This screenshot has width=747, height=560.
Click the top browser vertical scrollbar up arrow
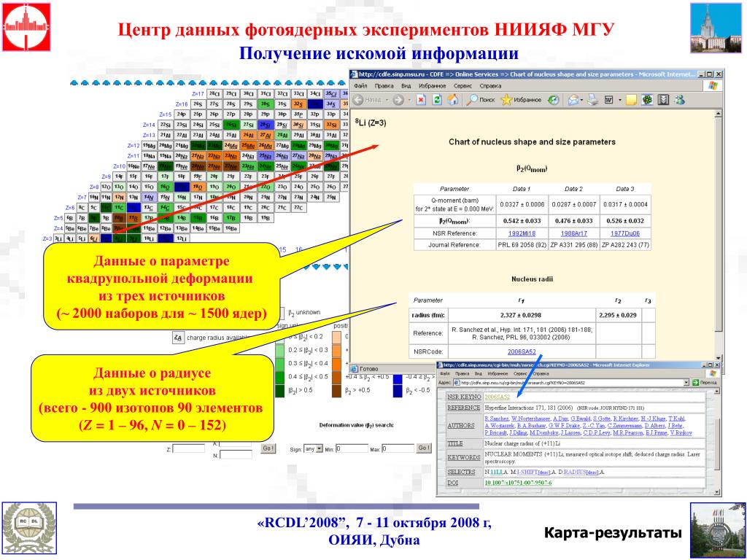click(x=719, y=114)
